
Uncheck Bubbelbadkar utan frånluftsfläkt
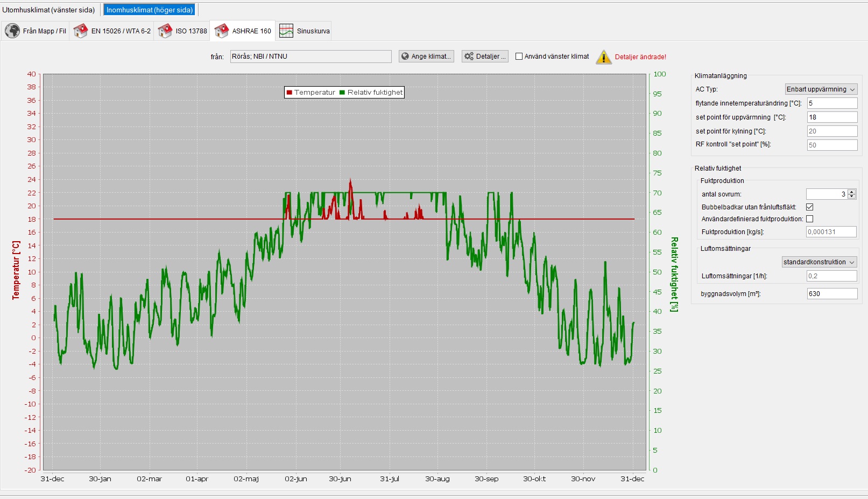(809, 207)
